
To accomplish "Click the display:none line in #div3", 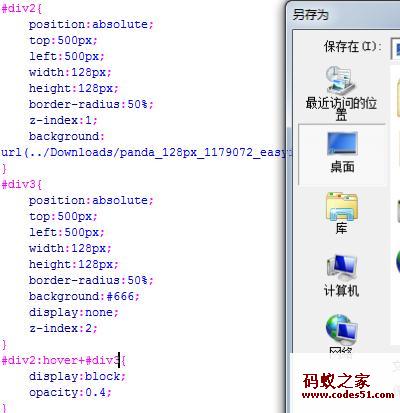I will (x=74, y=312).
